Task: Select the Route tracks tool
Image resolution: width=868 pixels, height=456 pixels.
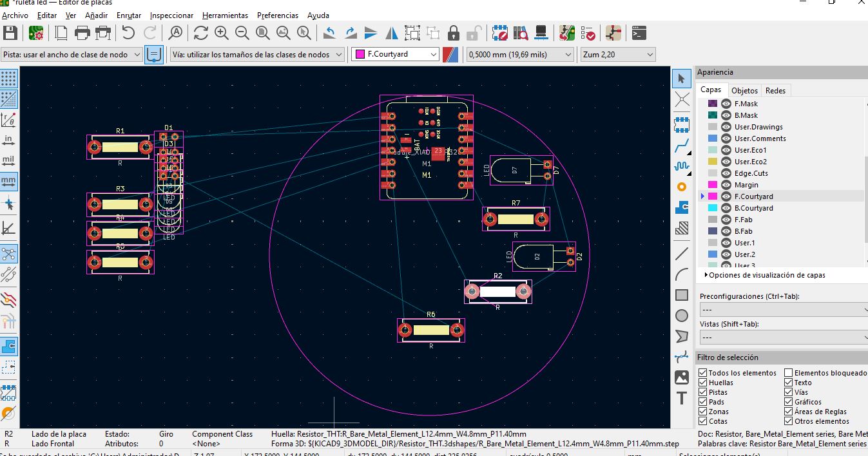Action: (681, 146)
